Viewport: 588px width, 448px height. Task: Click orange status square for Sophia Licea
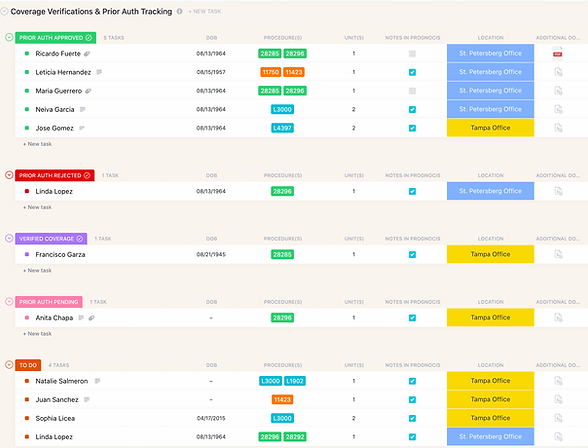point(27,418)
